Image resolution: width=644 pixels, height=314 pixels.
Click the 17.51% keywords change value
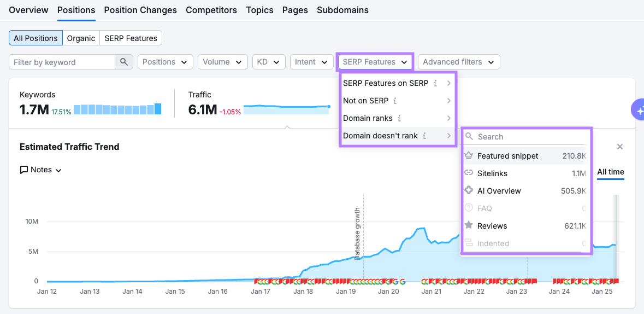61,112
